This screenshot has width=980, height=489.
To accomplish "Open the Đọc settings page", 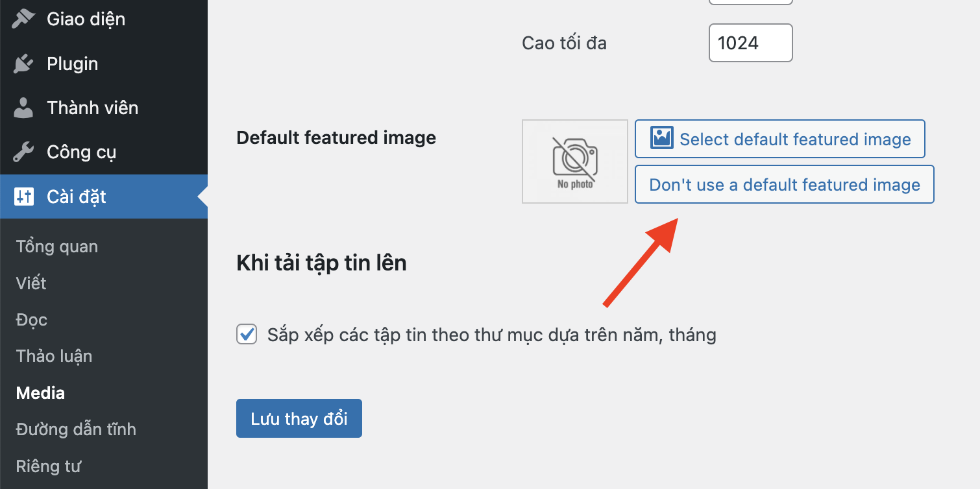I will click(32, 320).
